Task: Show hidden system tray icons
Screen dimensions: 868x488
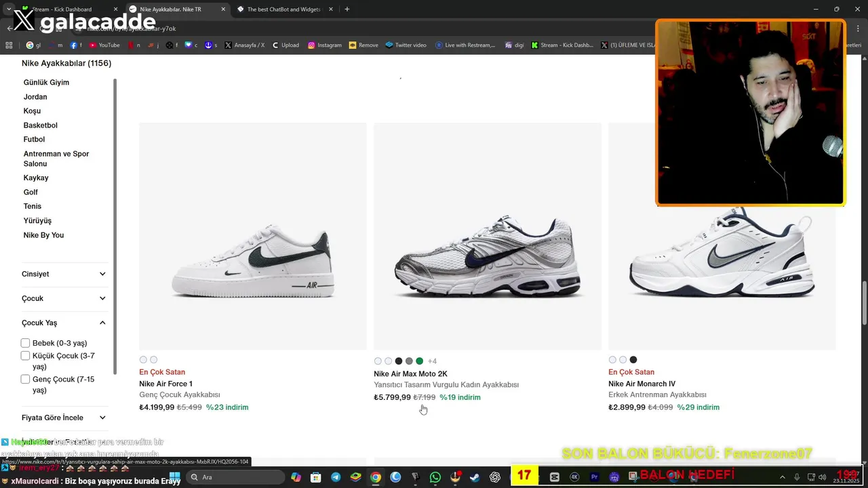Action: [x=782, y=477]
